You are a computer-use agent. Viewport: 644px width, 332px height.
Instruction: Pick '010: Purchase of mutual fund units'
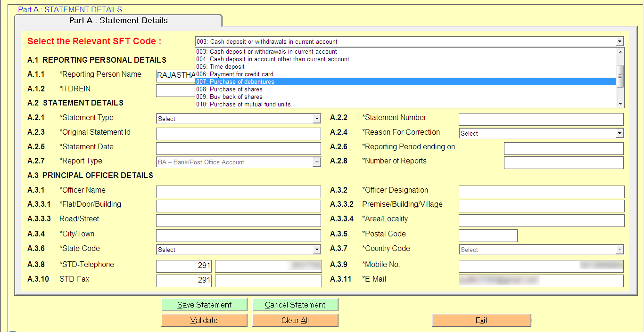[405, 104]
